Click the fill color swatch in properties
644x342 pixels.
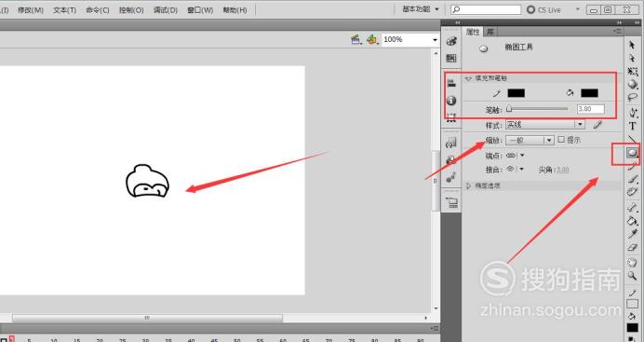click(x=589, y=93)
